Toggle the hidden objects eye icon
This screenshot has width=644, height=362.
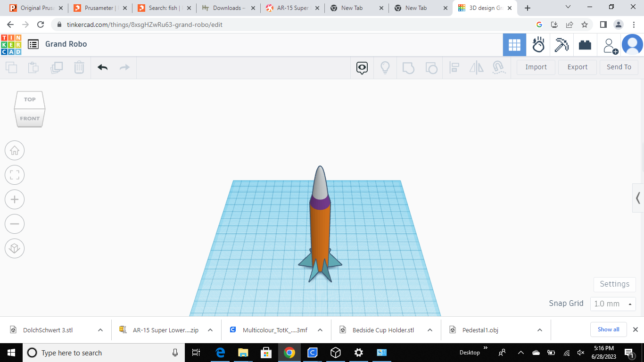tap(362, 67)
